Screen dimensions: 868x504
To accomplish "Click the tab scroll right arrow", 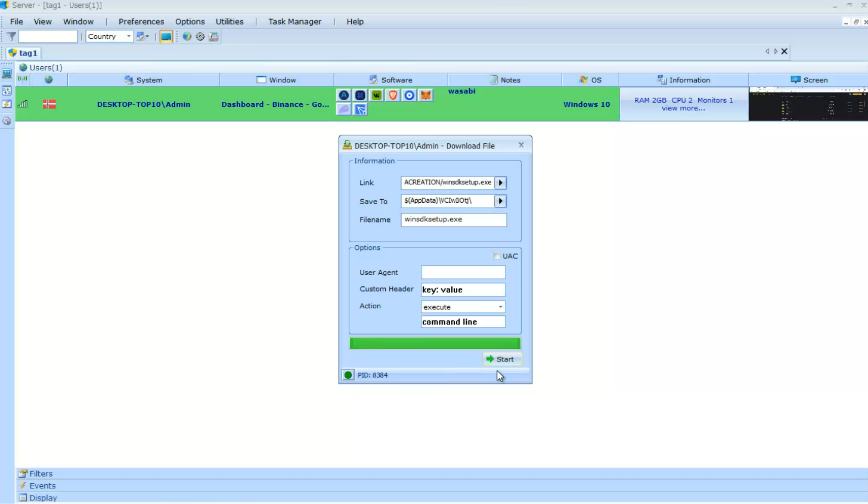I will click(776, 51).
